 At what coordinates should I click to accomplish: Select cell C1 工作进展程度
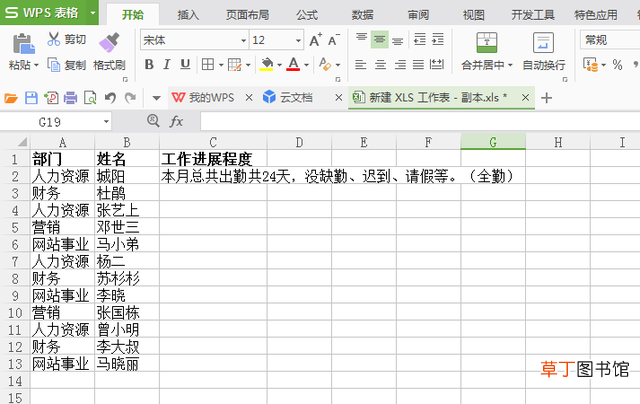point(213,159)
